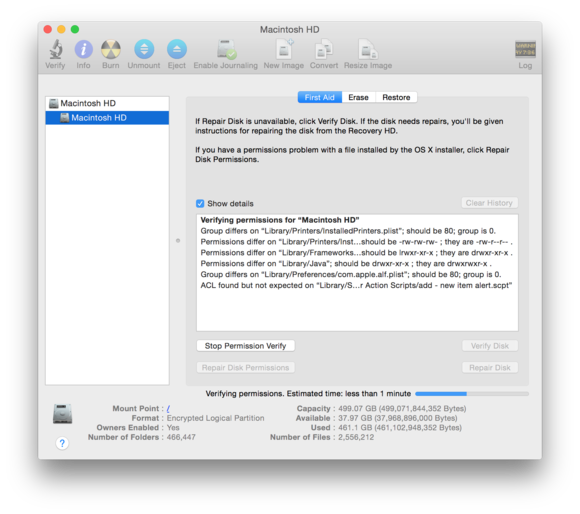Open the Log toolbar icon

coord(525,49)
